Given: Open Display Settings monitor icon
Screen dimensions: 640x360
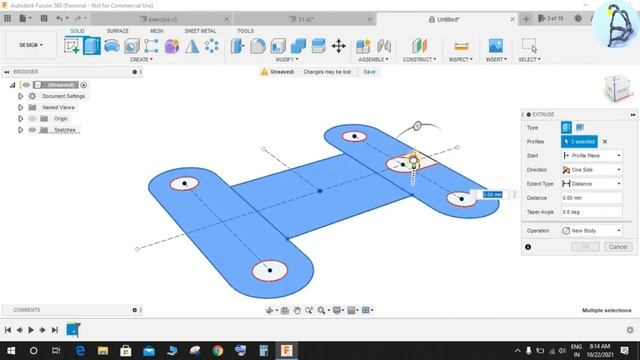Looking at the screenshot, I should (337, 310).
